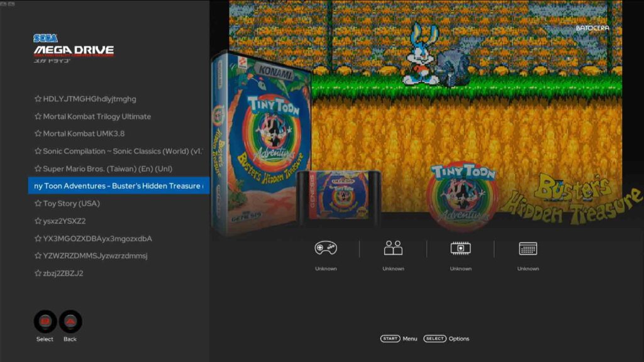The width and height of the screenshot is (644, 362).
Task: Click the Back help label
Action: [x=70, y=339]
